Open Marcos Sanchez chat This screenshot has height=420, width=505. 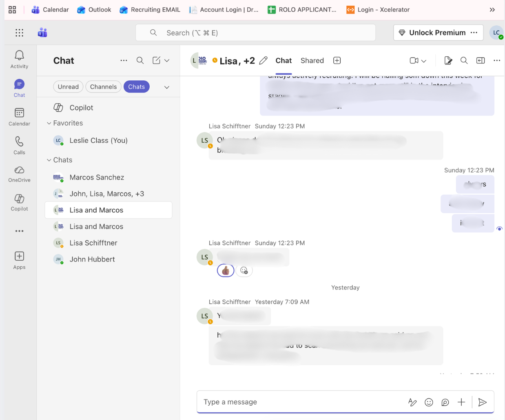tap(109, 177)
